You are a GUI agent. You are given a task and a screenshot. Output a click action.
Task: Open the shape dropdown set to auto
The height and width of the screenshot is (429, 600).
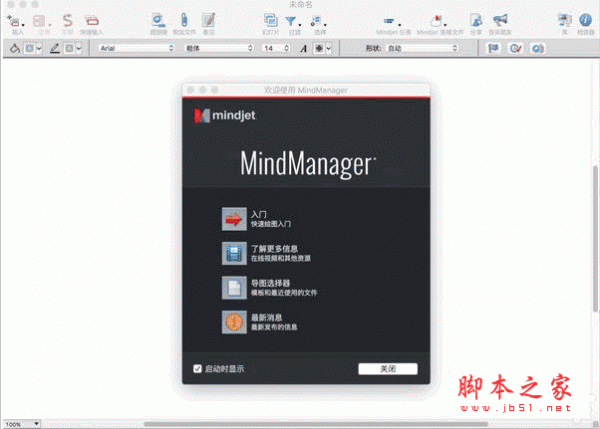point(422,48)
